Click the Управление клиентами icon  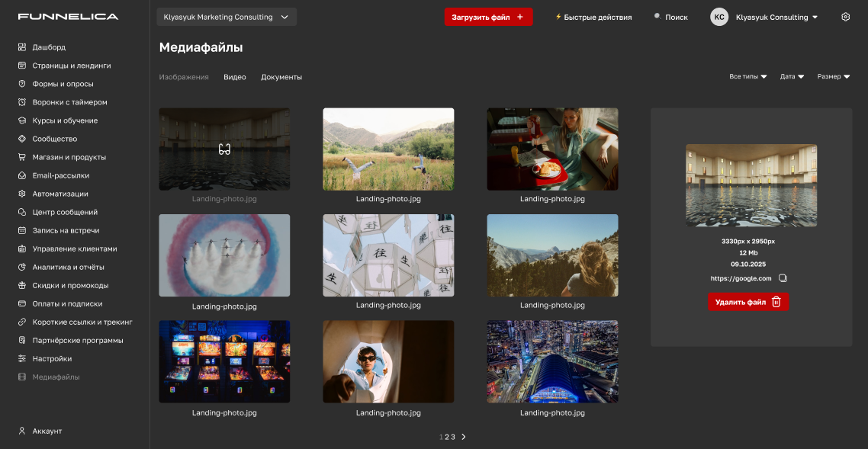tap(22, 249)
